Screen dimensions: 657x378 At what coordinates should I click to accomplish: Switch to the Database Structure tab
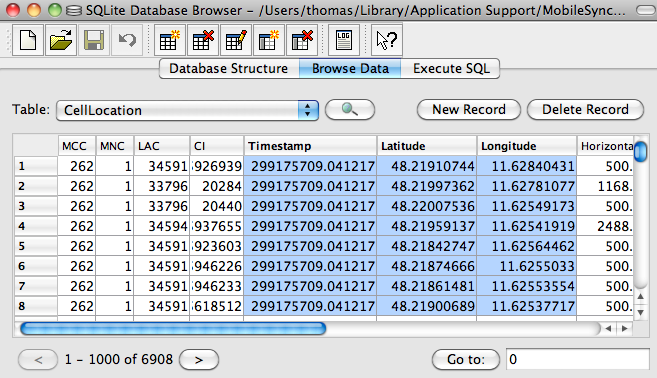(x=229, y=68)
